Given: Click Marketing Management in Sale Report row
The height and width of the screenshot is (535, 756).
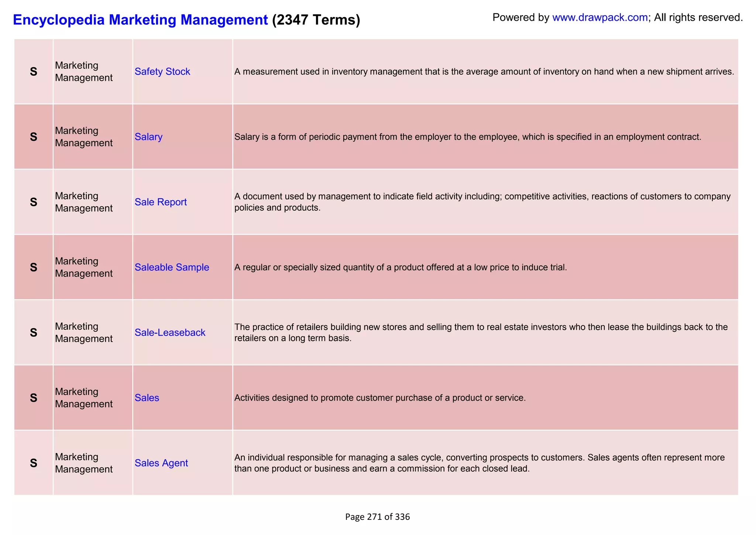Looking at the screenshot, I should pyautogui.click(x=84, y=202).
